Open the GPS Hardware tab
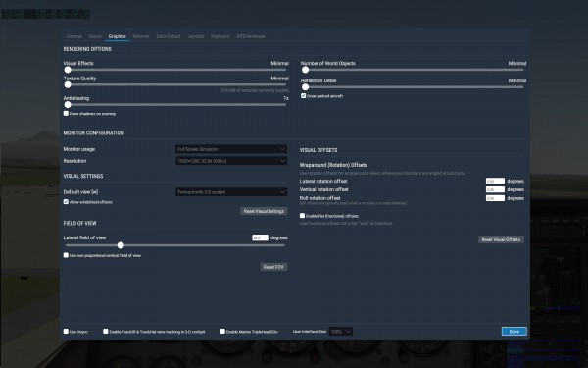 [x=251, y=36]
